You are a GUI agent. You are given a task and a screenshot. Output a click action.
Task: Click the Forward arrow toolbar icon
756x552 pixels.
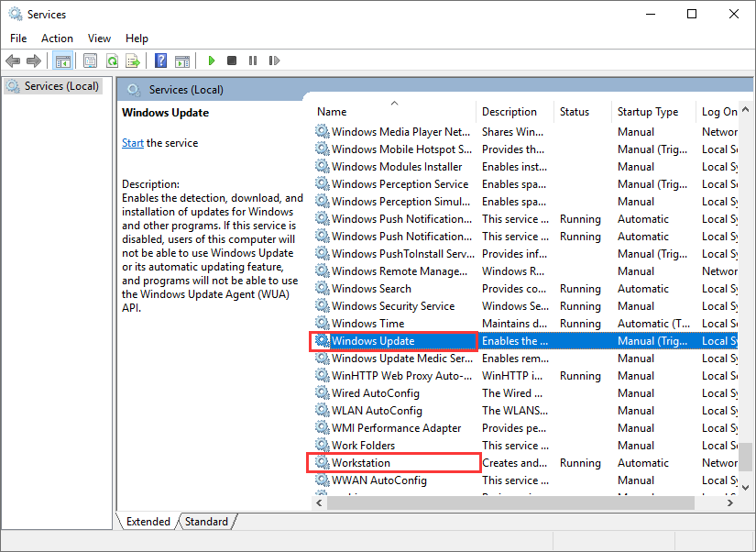click(x=34, y=61)
